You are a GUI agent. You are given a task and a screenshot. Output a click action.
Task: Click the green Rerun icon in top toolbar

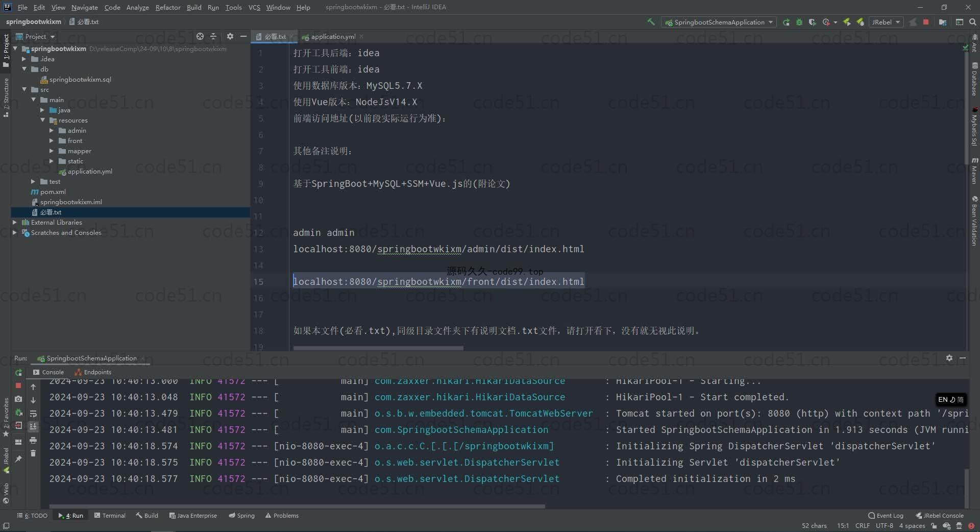(x=786, y=22)
